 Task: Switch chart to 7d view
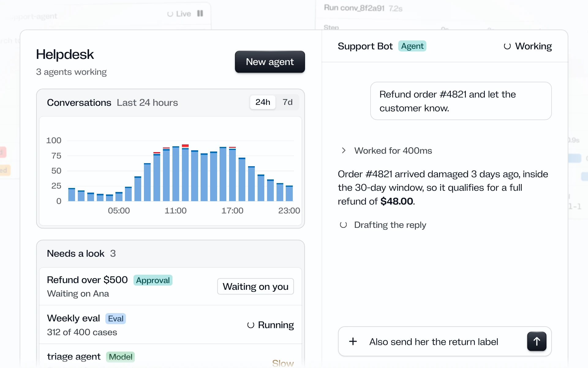tap(287, 102)
